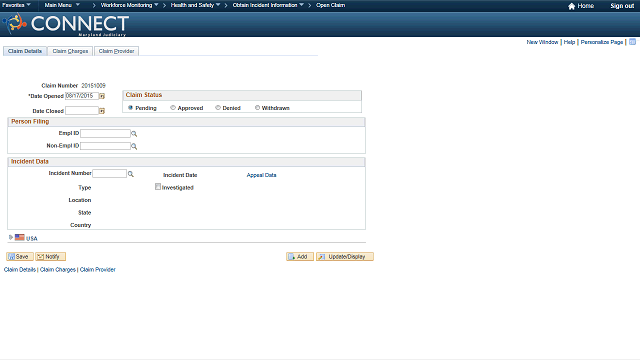The width and height of the screenshot is (640, 360).
Task: Open the Main Menu dropdown
Action: (62, 5)
